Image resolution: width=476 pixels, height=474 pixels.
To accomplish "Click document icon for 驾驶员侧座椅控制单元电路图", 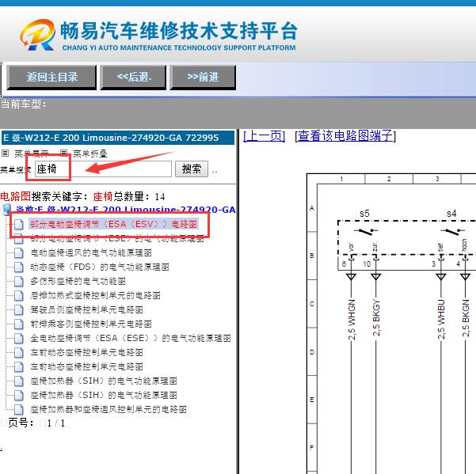I will (x=18, y=309).
